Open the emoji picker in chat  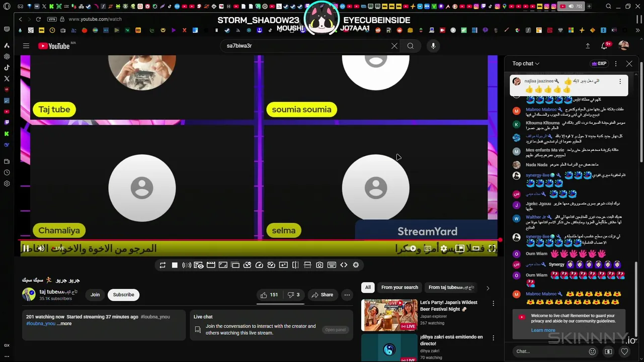click(x=592, y=351)
